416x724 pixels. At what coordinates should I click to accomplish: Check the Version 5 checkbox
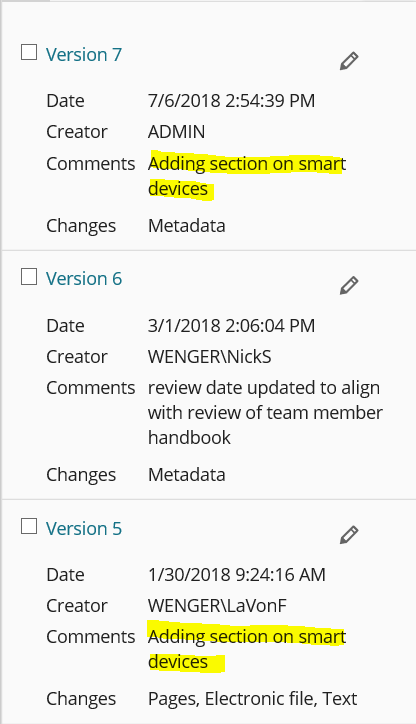click(x=29, y=526)
